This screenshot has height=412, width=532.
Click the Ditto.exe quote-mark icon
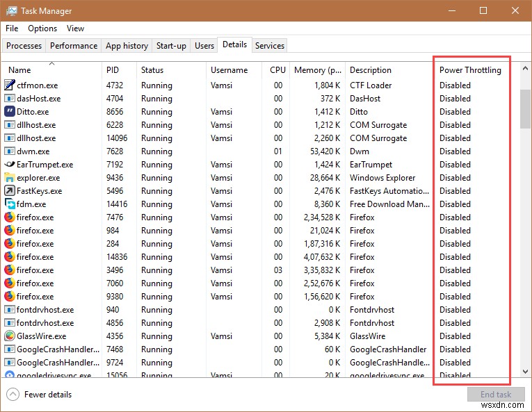[10, 111]
